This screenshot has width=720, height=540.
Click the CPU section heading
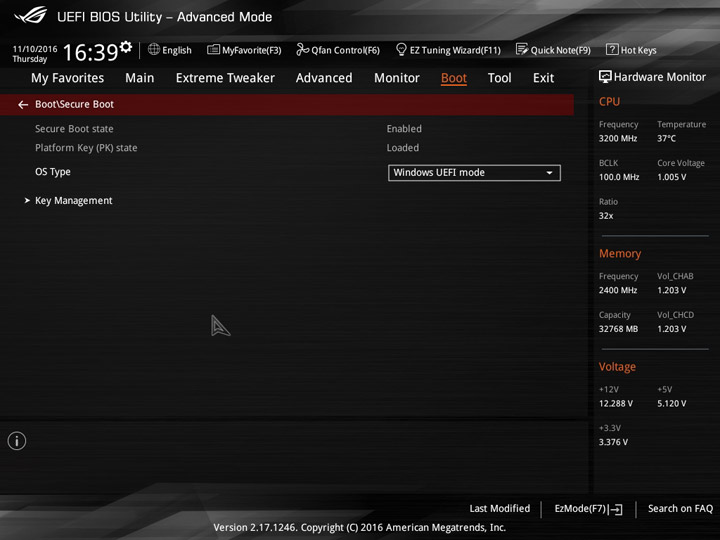(609, 101)
